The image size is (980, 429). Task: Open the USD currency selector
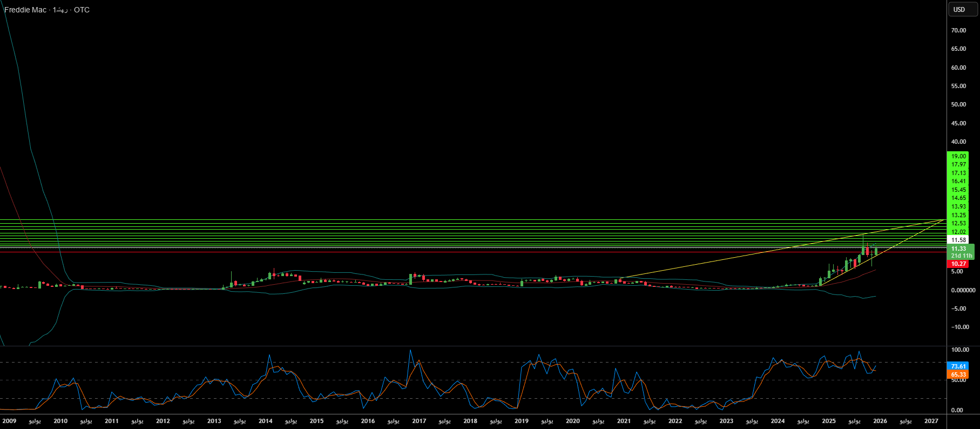point(962,9)
